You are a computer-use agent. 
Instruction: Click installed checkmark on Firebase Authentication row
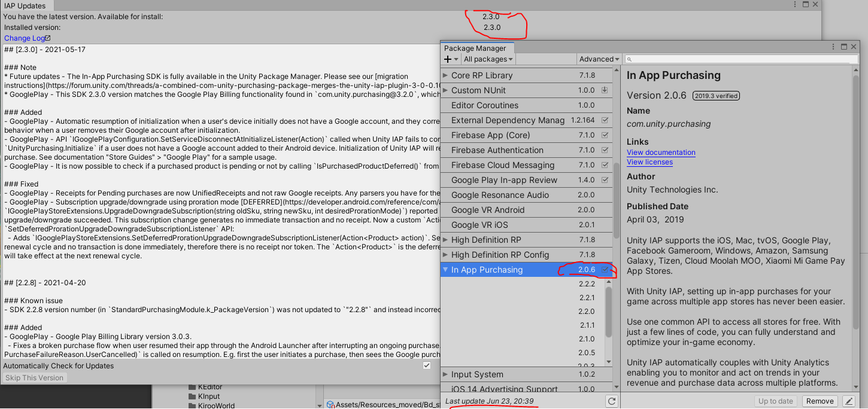(x=605, y=150)
